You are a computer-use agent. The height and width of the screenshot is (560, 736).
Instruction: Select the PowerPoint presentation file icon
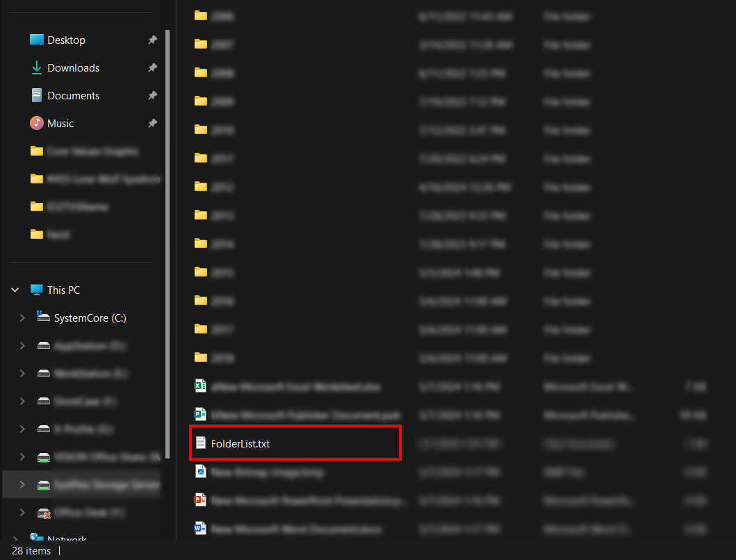(200, 500)
